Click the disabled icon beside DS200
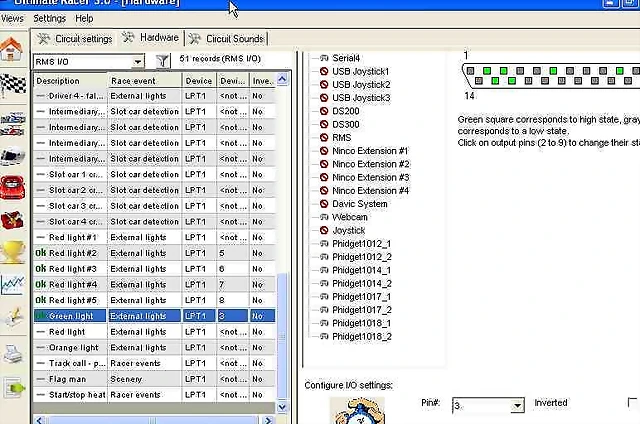Screen dimensions: 640x424 pyautogui.click(x=324, y=111)
